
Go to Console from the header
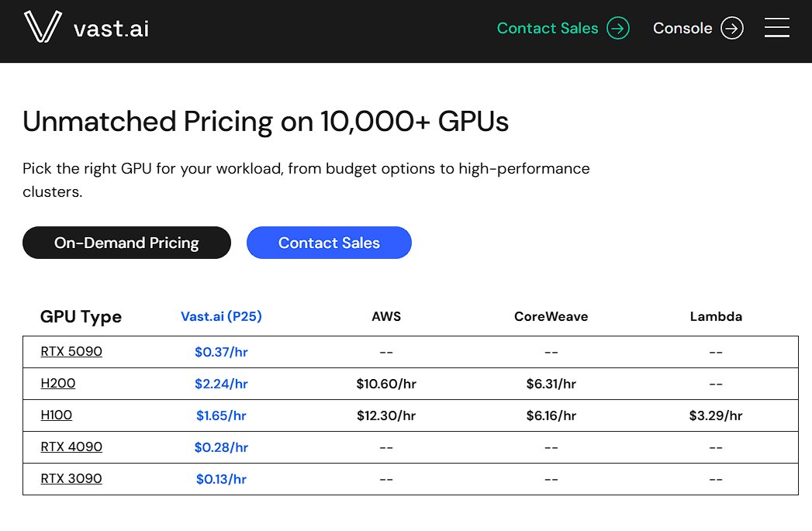(682, 29)
